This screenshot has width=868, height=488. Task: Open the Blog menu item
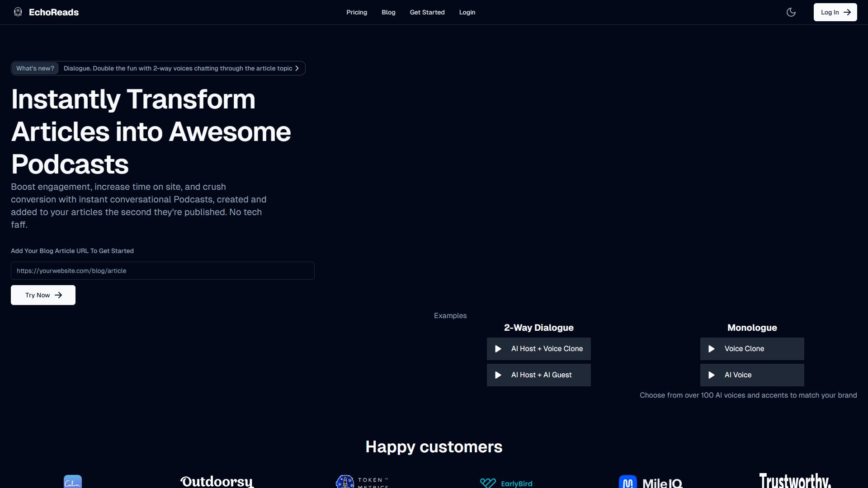(x=388, y=12)
